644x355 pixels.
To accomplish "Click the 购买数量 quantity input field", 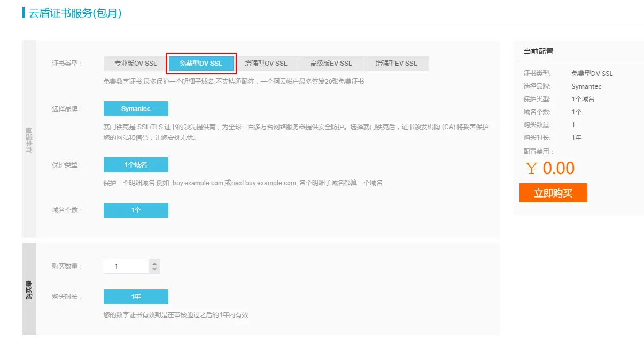I will coord(126,266).
